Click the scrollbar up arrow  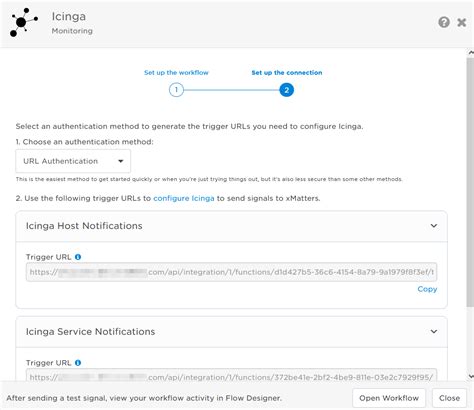471,52
